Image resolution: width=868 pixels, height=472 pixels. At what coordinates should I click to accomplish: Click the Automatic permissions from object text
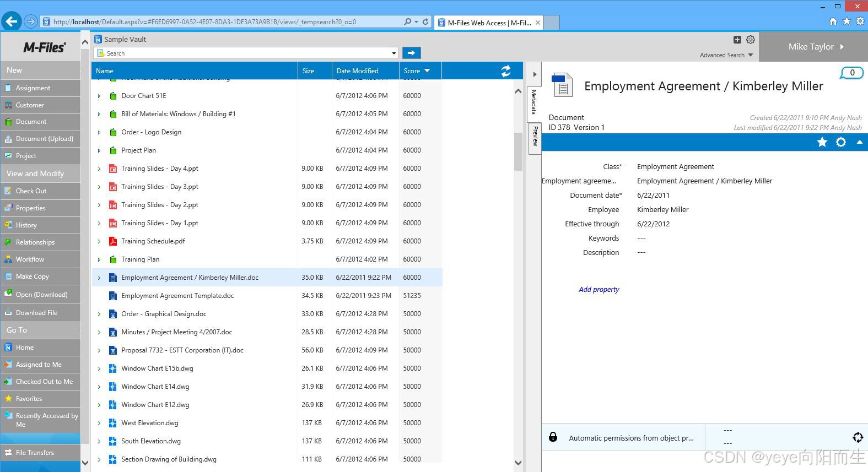point(631,438)
